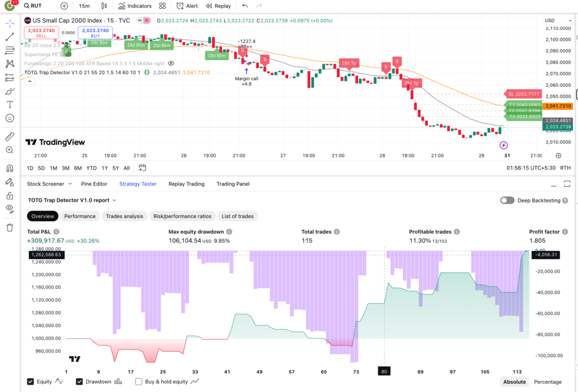The width and height of the screenshot is (578, 392).
Task: Enable Deep Backtesting switch
Action: pos(507,201)
